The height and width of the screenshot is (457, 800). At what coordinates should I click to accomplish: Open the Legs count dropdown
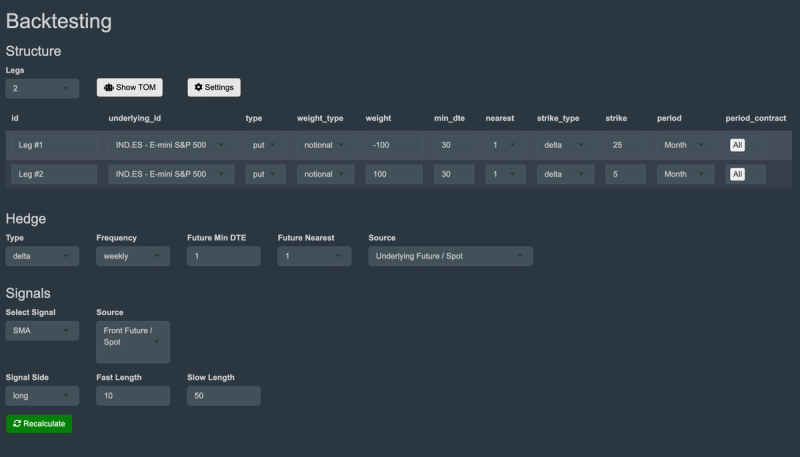[42, 88]
